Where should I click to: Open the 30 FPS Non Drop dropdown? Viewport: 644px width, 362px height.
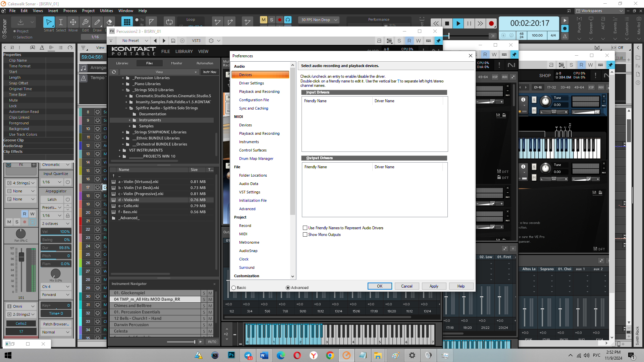tap(319, 20)
